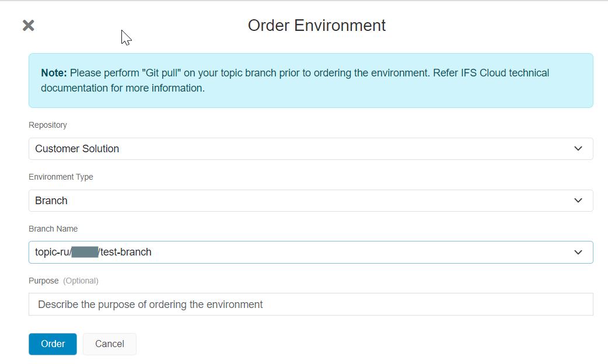This screenshot has width=608, height=364.
Task: Expand the Environment Type selector
Action: click(x=309, y=200)
